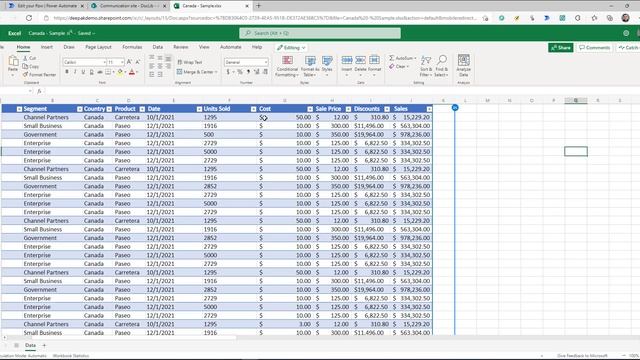
Task: Open fill color dropdown arrow
Action: (x=124, y=72)
